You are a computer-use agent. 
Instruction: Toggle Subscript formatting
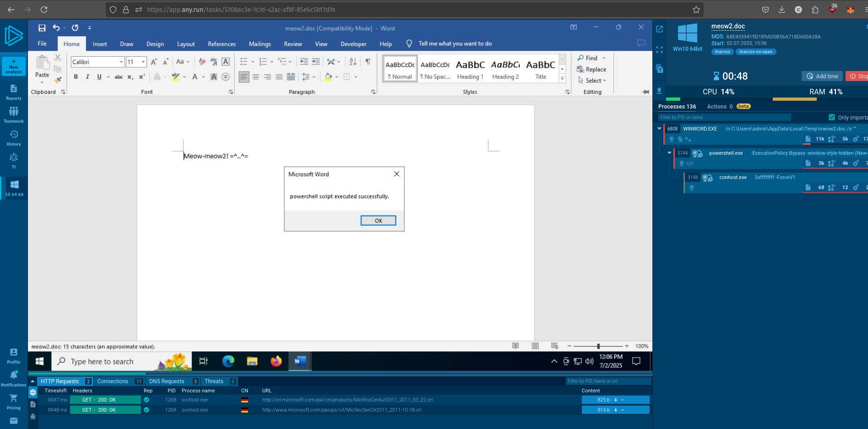click(130, 77)
